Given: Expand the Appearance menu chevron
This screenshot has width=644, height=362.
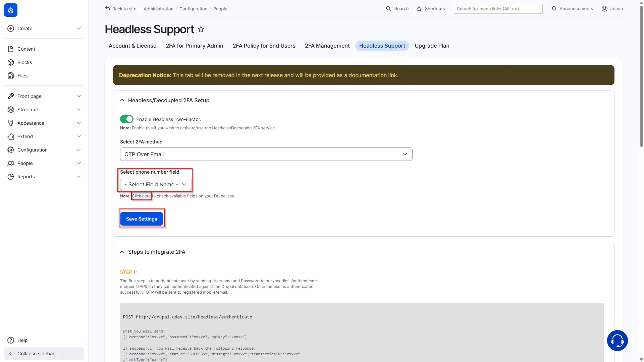Looking at the screenshot, I should [x=79, y=123].
